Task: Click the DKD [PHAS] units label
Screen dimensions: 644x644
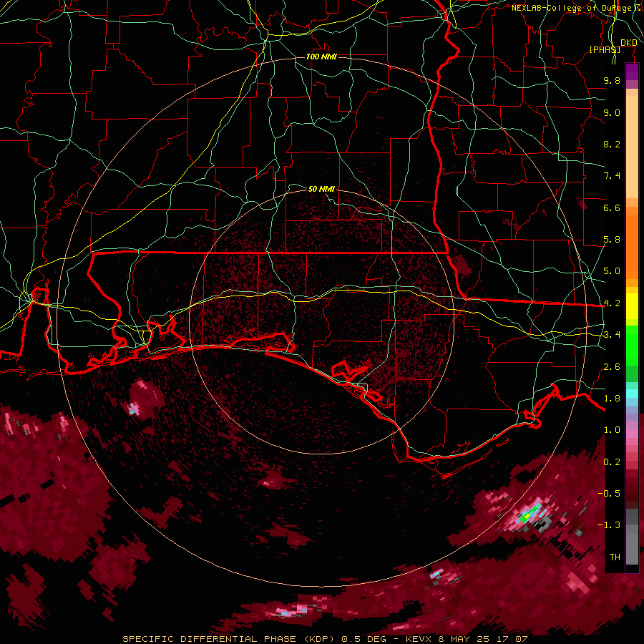Action: (613, 46)
